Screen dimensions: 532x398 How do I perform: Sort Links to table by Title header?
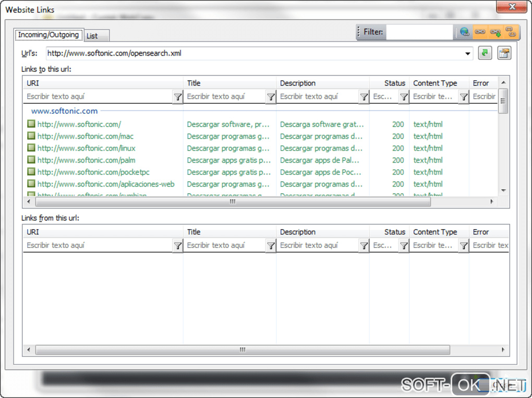coord(229,83)
